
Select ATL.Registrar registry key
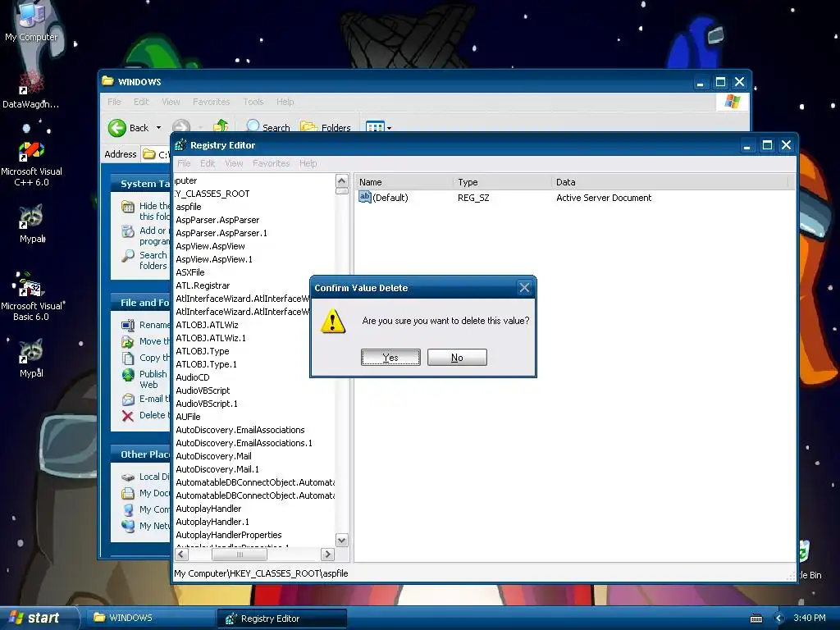pos(203,285)
